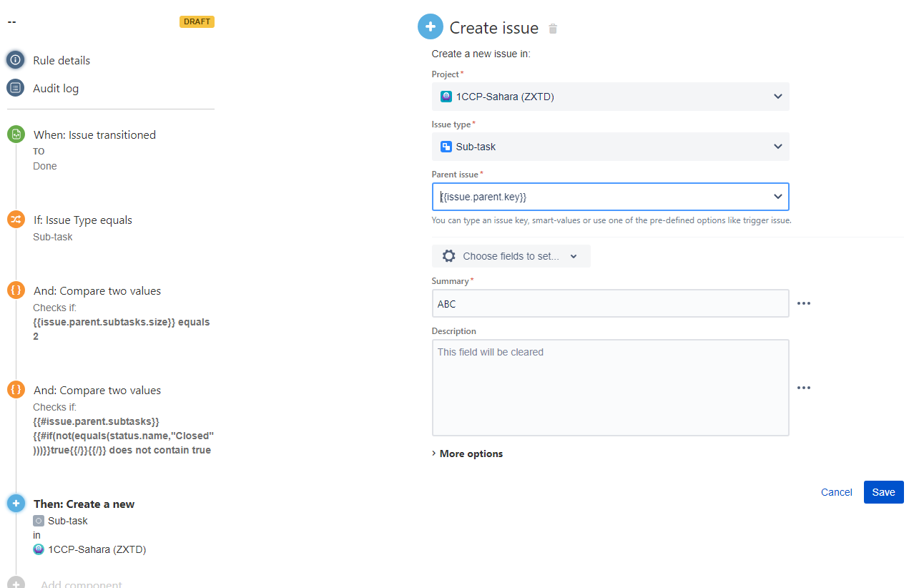
Task: Save the automation rule
Action: pyautogui.click(x=883, y=491)
